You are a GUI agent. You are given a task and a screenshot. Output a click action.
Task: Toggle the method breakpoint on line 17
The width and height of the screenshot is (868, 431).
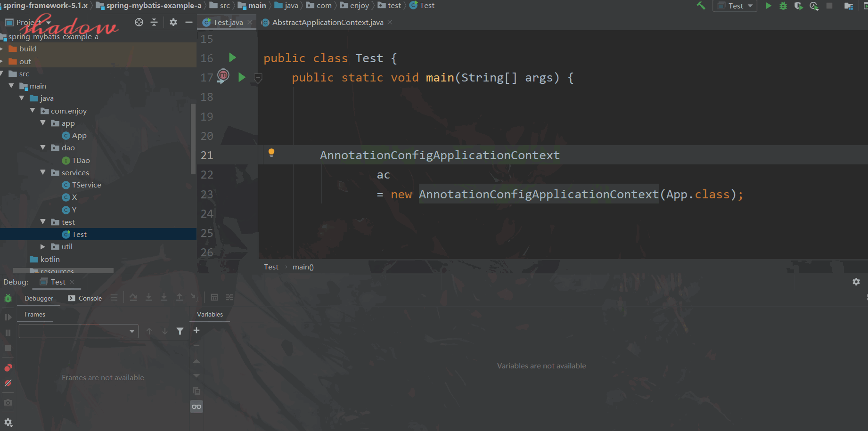pyautogui.click(x=223, y=75)
